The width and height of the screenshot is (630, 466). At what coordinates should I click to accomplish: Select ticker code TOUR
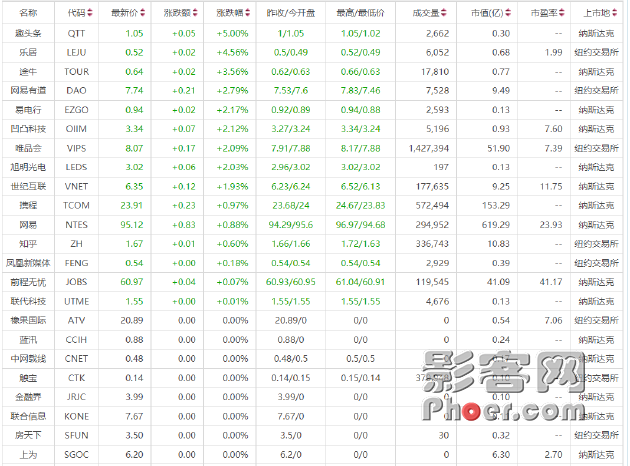pos(76,72)
